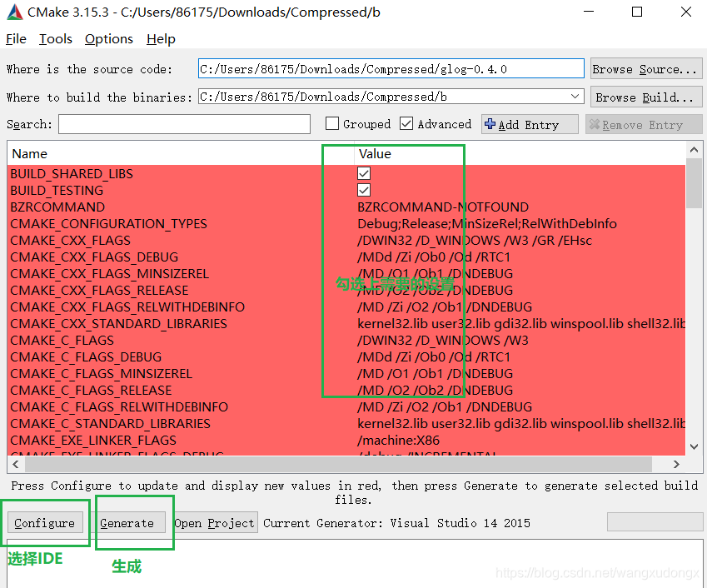Click the horizontal scrollbar left arrow
Image resolution: width=707 pixels, height=588 pixels.
pyautogui.click(x=16, y=464)
